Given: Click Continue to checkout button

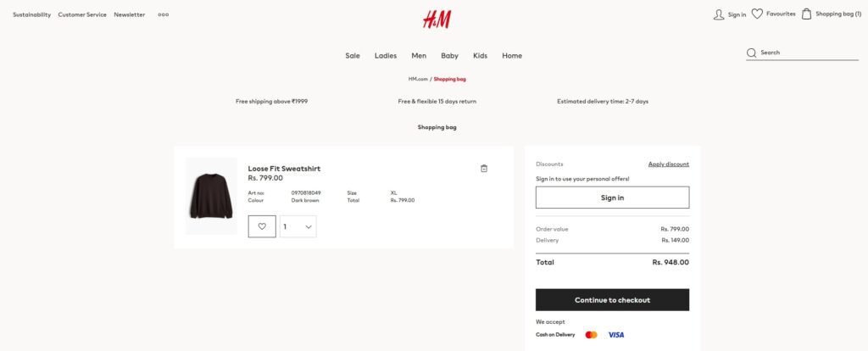Looking at the screenshot, I should [x=612, y=300].
